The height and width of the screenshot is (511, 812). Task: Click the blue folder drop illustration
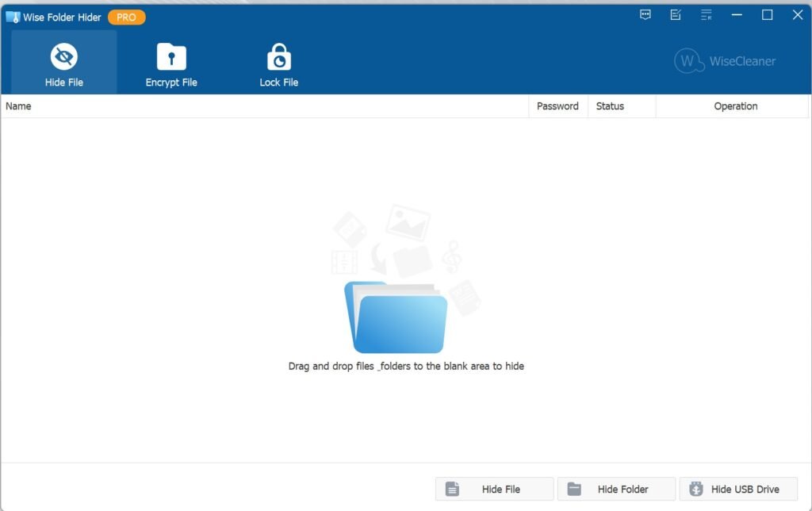[x=396, y=317]
